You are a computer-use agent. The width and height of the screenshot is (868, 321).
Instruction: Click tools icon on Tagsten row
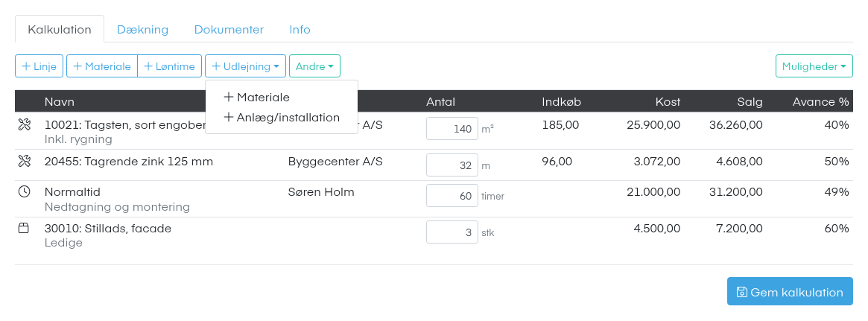click(24, 126)
